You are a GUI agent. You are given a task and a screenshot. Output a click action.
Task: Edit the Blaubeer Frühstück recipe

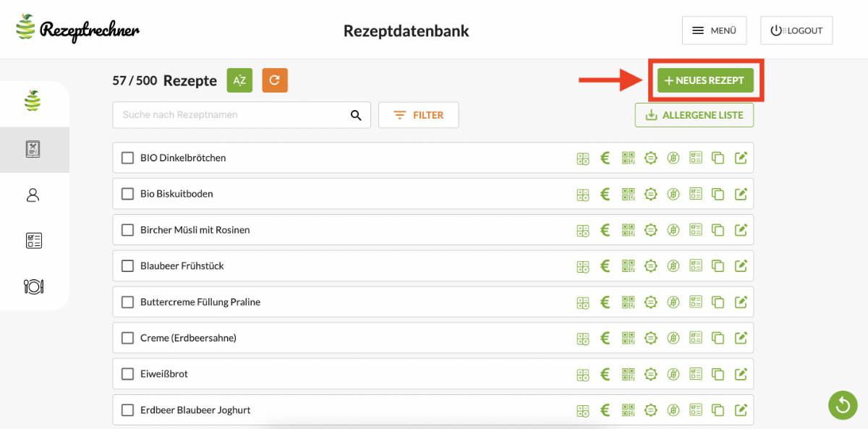point(741,266)
